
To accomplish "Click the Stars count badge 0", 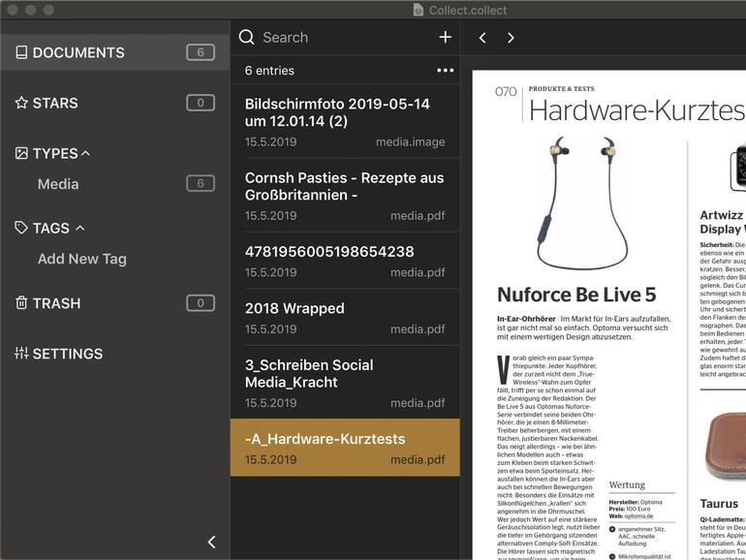I will (x=201, y=103).
